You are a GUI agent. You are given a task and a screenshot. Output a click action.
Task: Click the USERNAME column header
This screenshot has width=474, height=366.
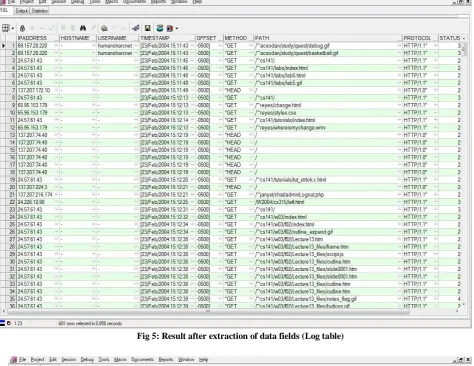pos(118,38)
